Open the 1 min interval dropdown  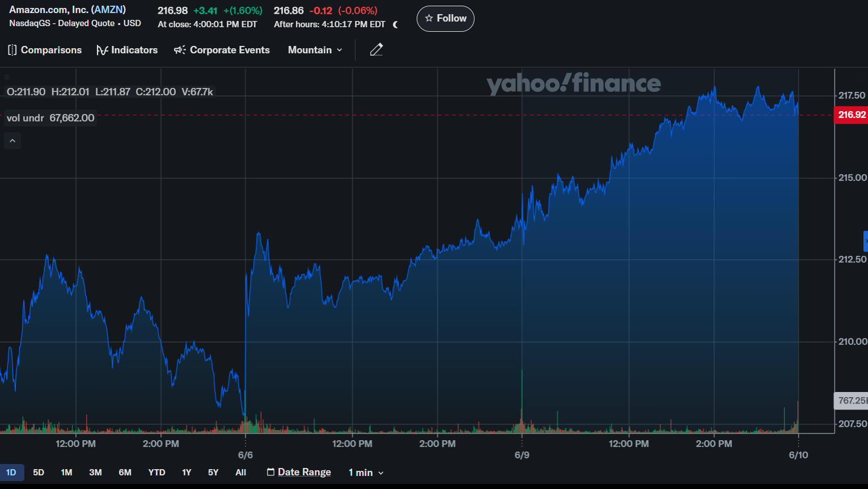tap(366, 473)
